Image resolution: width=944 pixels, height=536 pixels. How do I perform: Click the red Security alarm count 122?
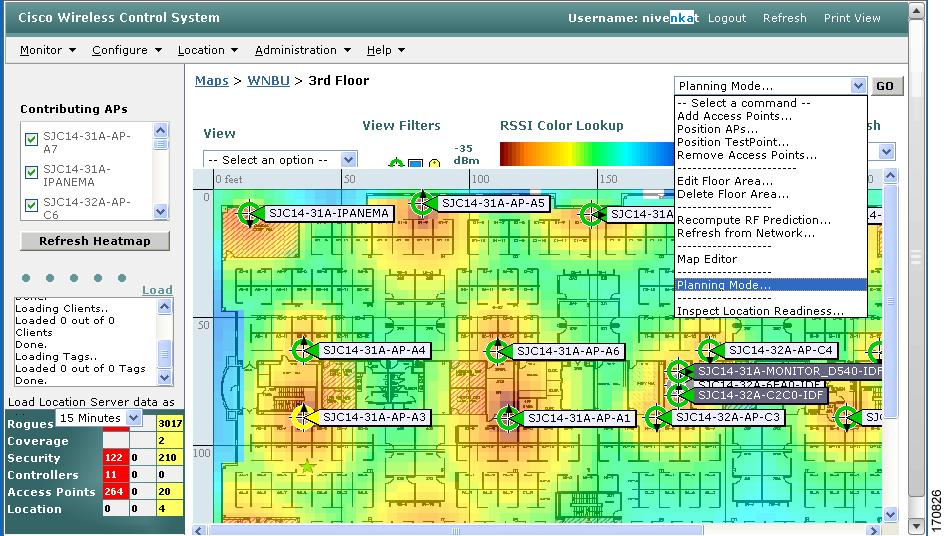(114, 458)
